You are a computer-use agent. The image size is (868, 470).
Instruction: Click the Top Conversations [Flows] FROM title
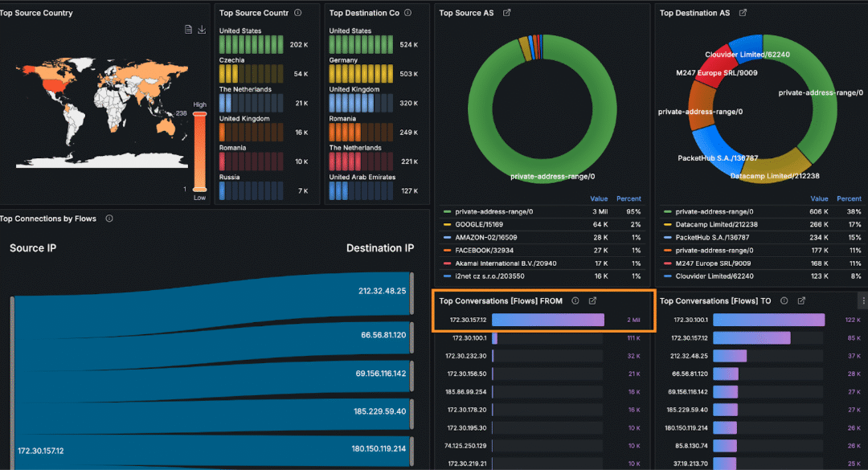(501, 300)
